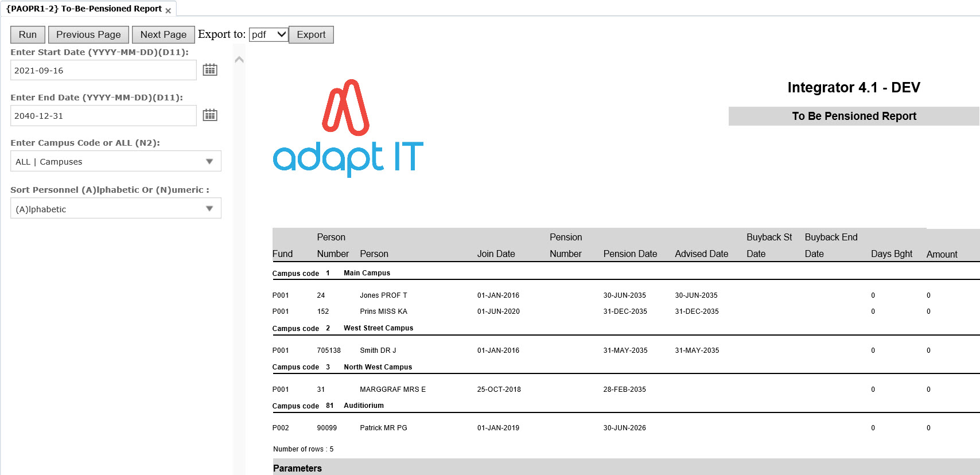
Task: Click the Adapt IT logo
Action: click(x=348, y=128)
